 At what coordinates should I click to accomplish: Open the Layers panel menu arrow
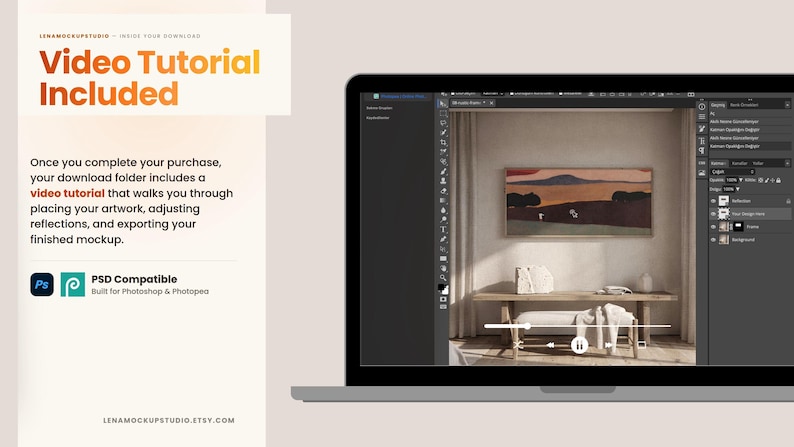coord(787,163)
